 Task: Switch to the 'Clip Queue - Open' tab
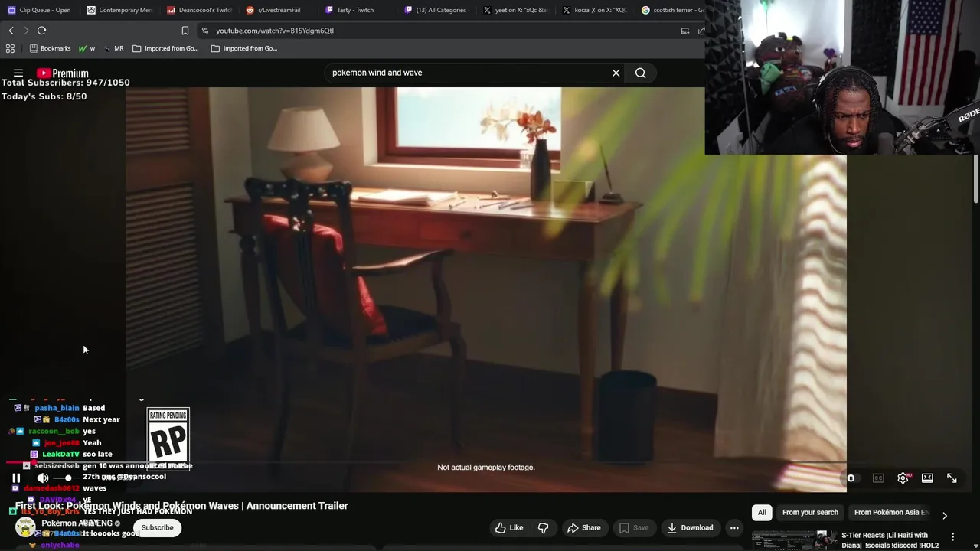click(40, 10)
